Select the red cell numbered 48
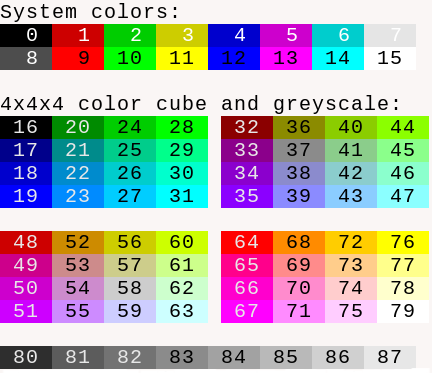Image resolution: width=432 pixels, height=373 pixels. point(26,242)
